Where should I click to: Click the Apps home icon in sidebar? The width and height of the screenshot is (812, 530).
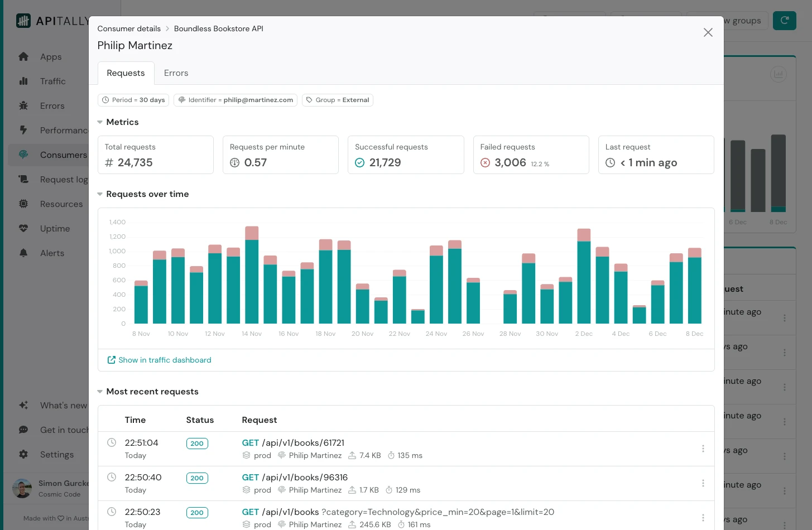point(23,56)
